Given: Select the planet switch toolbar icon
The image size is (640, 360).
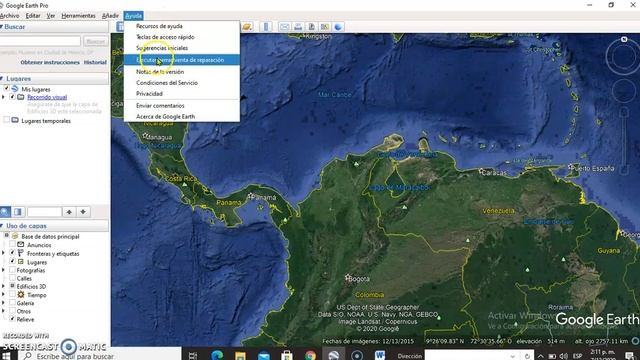Looking at the screenshot, I should 248,27.
